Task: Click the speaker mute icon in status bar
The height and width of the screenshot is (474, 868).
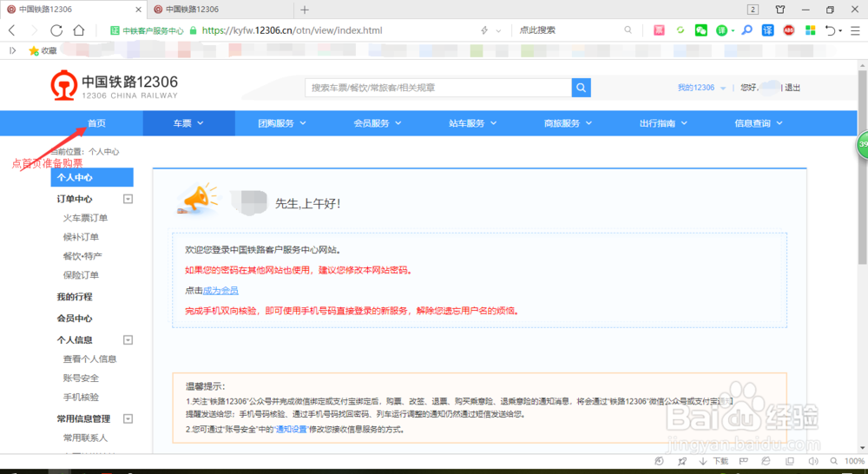Action: (x=812, y=461)
